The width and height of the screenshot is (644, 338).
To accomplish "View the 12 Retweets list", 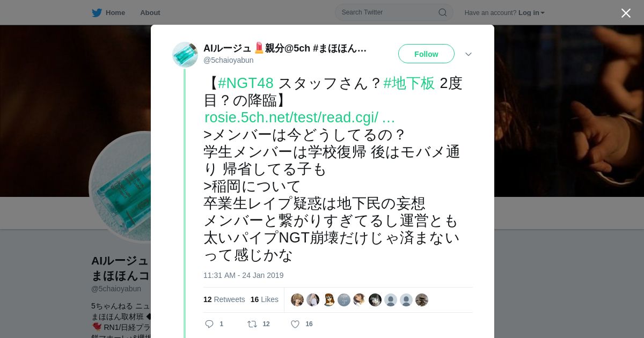I will tap(224, 299).
